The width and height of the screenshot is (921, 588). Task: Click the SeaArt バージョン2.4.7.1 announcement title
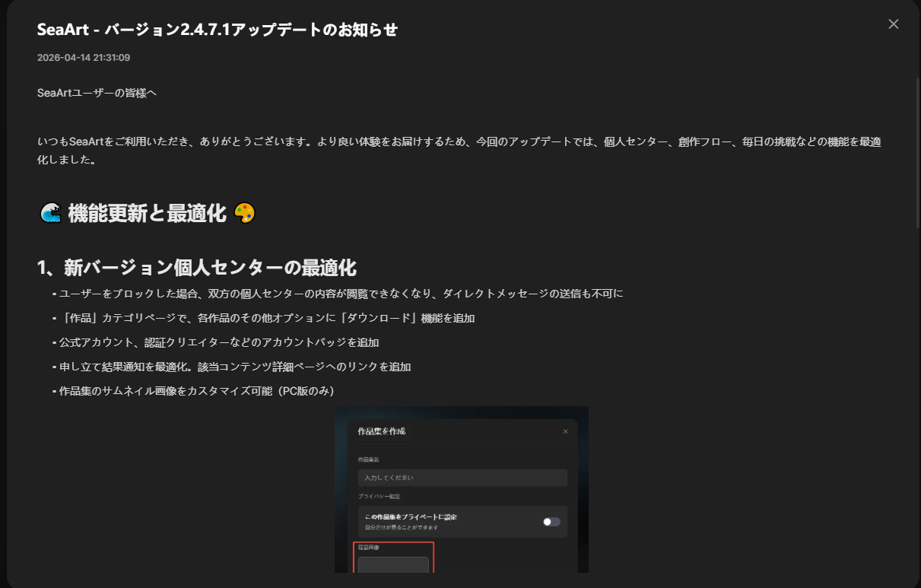[218, 30]
